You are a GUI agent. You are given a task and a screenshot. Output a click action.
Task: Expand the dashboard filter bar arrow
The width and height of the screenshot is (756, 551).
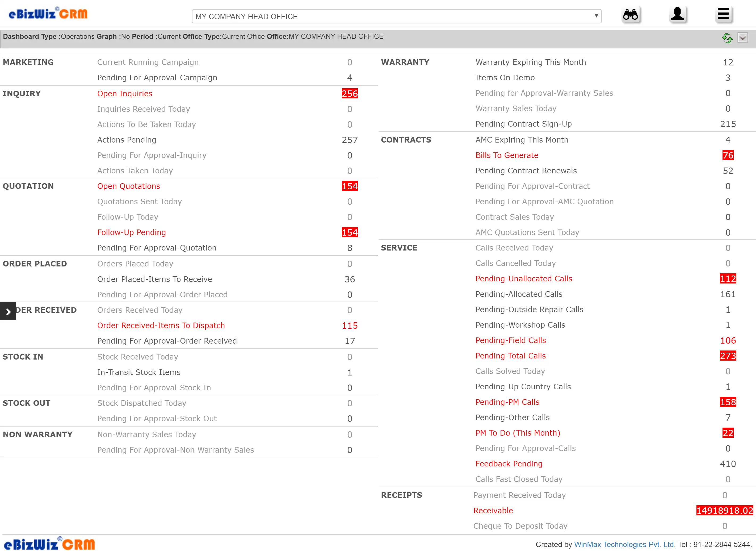tap(742, 38)
